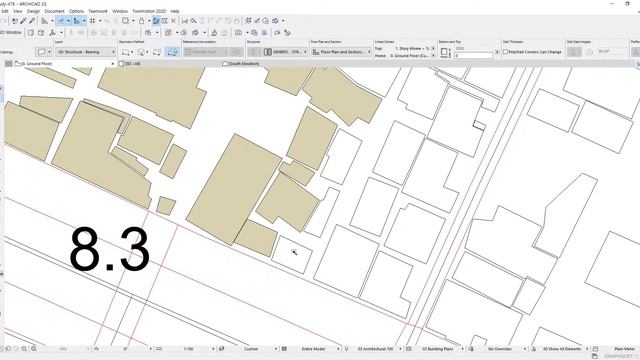Click the open 3D view icon

41,33
